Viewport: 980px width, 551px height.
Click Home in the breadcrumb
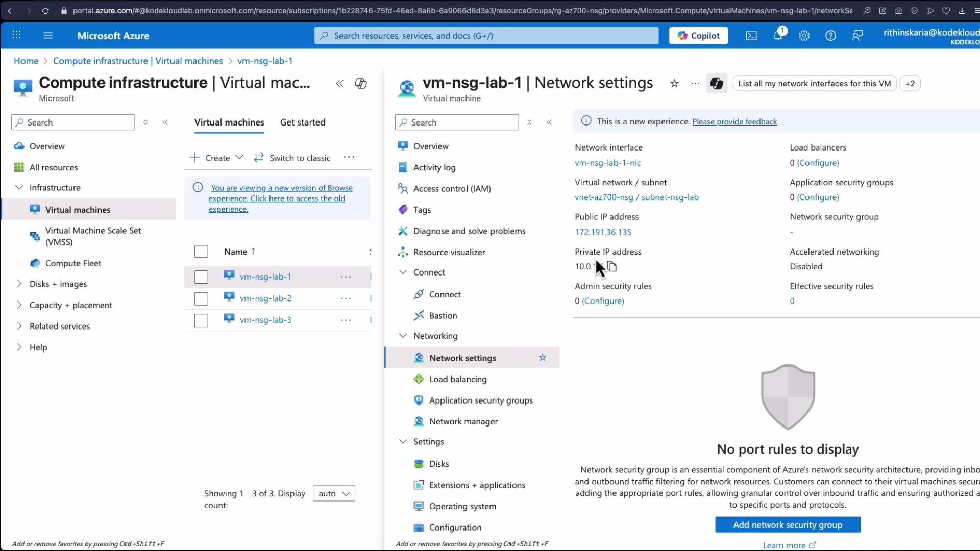[26, 61]
